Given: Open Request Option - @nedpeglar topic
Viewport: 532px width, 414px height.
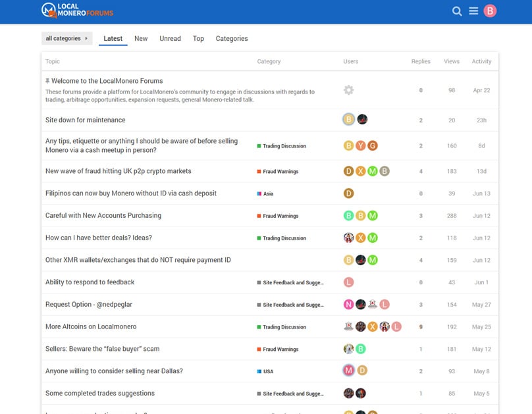Looking at the screenshot, I should [x=89, y=305].
